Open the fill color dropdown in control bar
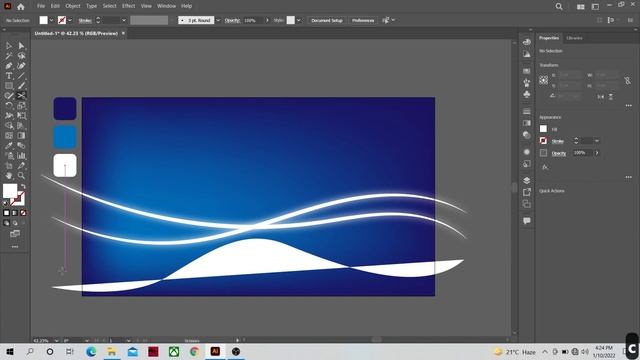 (x=51, y=20)
